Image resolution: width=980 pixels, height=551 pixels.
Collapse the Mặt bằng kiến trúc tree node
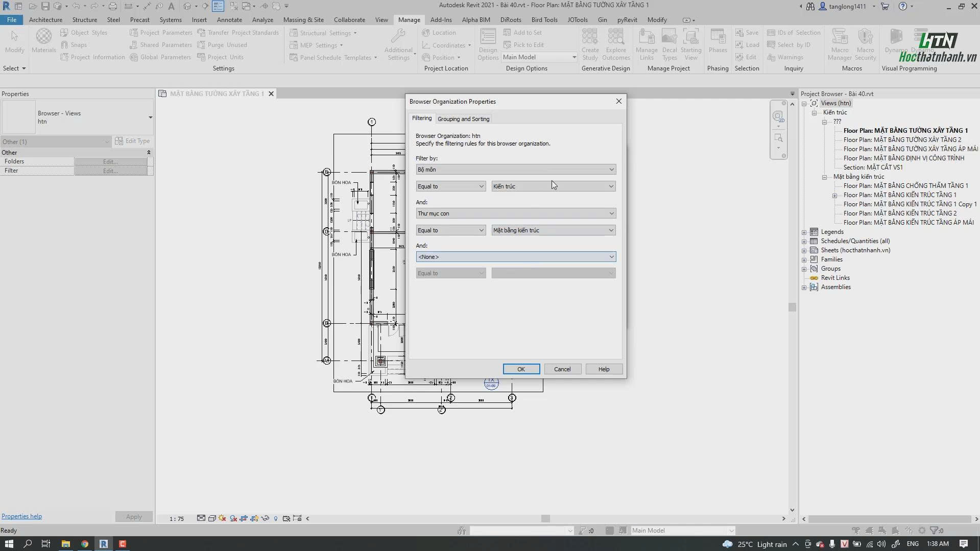[x=824, y=177]
